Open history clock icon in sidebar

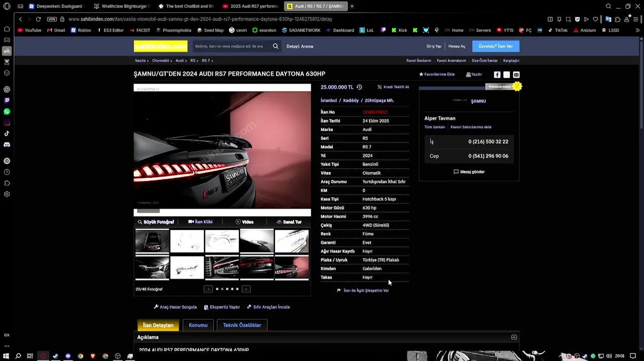click(7, 172)
